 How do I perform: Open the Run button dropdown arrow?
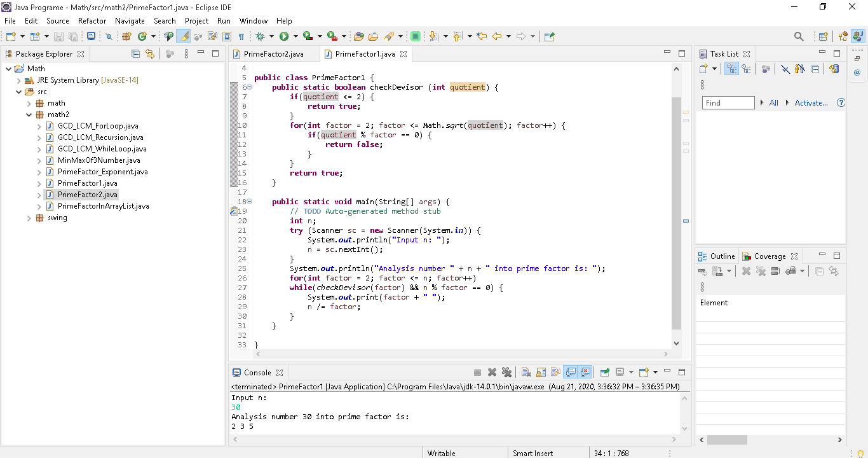tap(295, 36)
